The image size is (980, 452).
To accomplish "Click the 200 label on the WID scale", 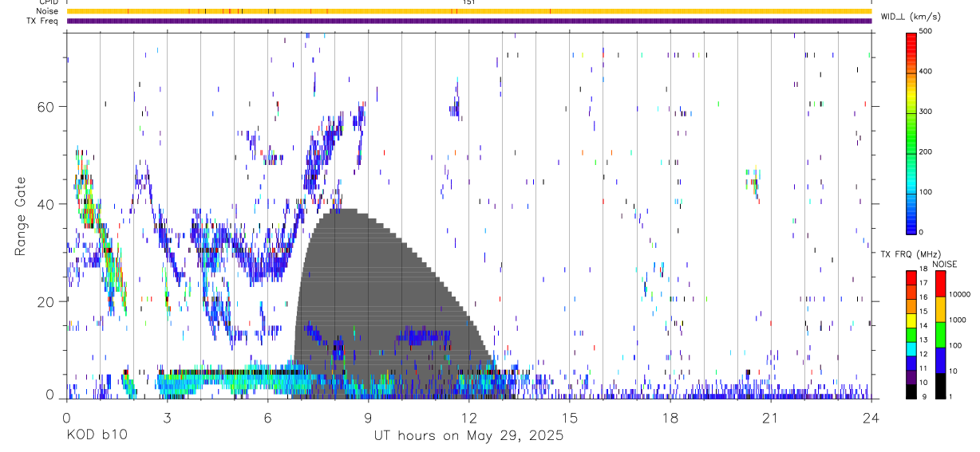I will [x=927, y=151].
